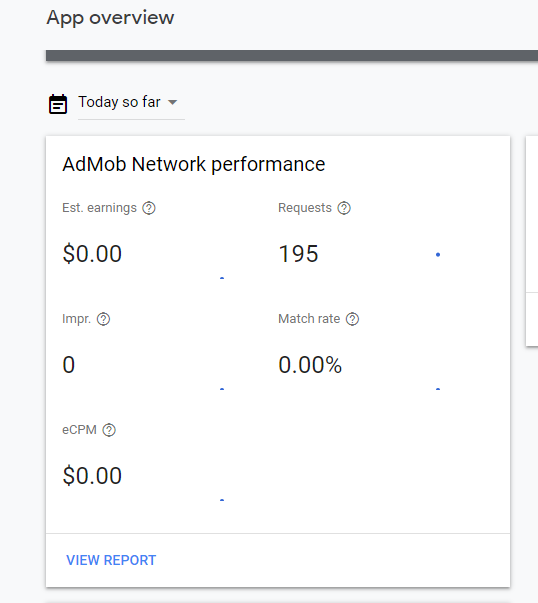Click the Match rate sparkline marker
This screenshot has width=538, height=603.
[438, 389]
